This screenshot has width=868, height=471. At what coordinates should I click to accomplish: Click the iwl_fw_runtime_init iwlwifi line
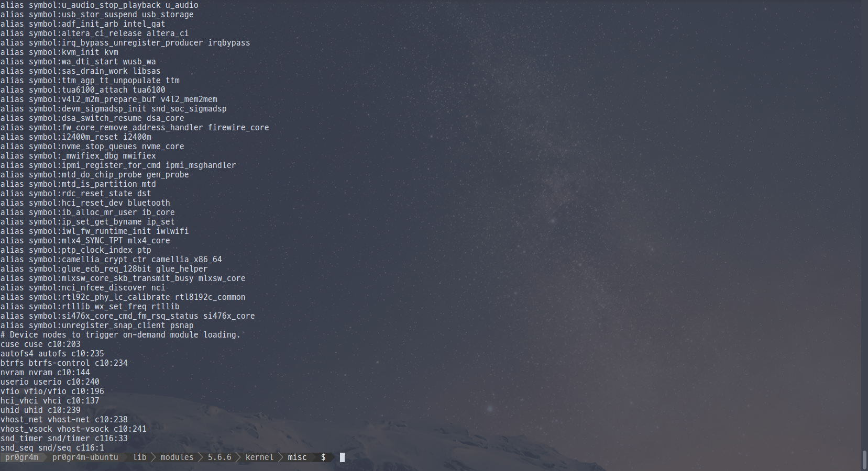click(x=95, y=231)
